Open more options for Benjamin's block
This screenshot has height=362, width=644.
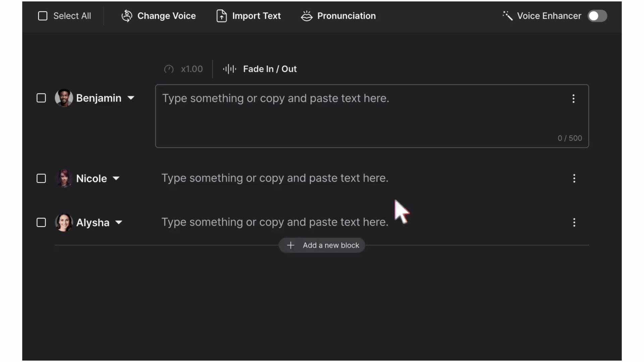(574, 99)
